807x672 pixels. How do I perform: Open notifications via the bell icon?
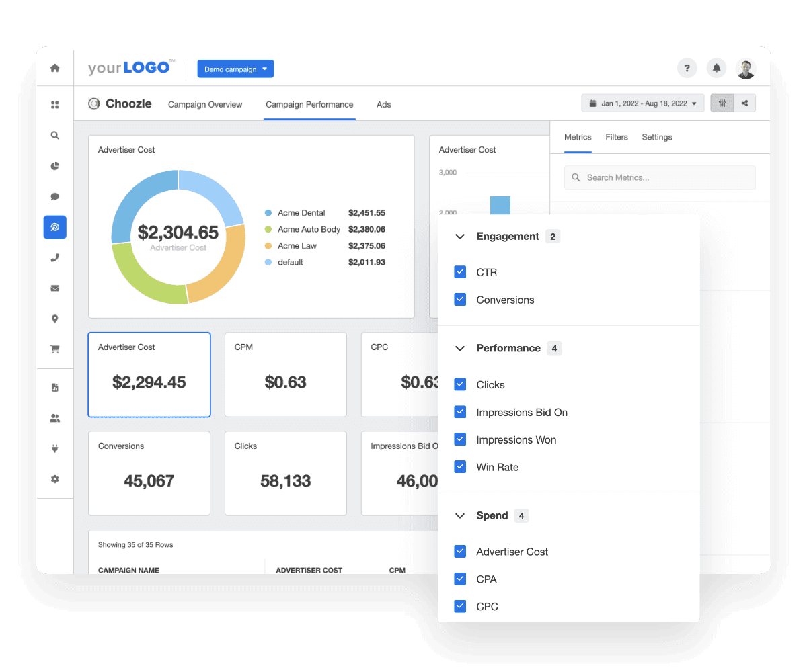click(x=716, y=68)
